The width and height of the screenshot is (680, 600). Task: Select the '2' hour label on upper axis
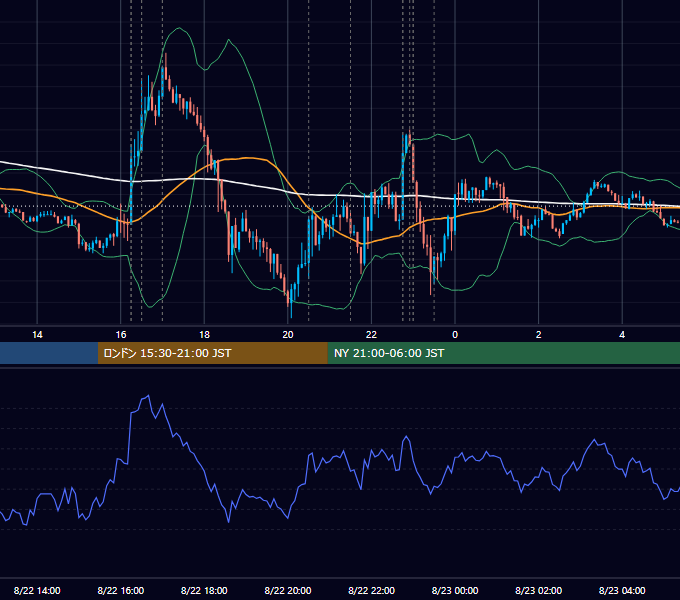click(x=539, y=335)
